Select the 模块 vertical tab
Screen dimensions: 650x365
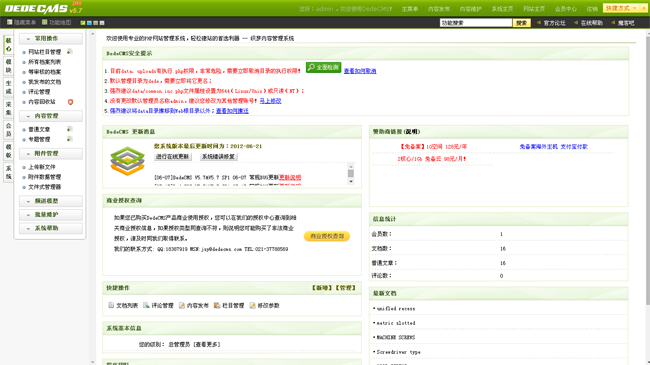tap(8, 66)
